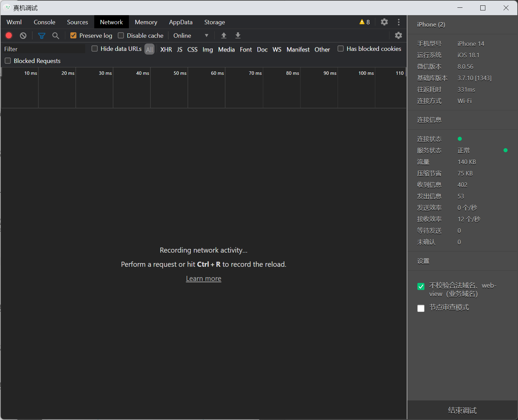Click the iOS 18.1 system value
518x420 pixels.
coord(469,55)
